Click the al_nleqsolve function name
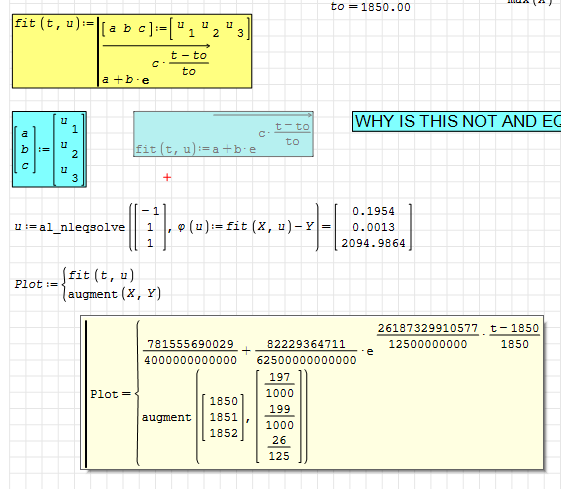 click(x=82, y=227)
